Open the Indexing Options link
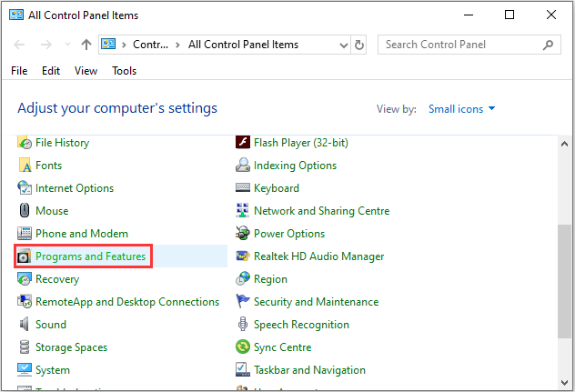Viewport: 575px width, 392px height. tap(295, 166)
